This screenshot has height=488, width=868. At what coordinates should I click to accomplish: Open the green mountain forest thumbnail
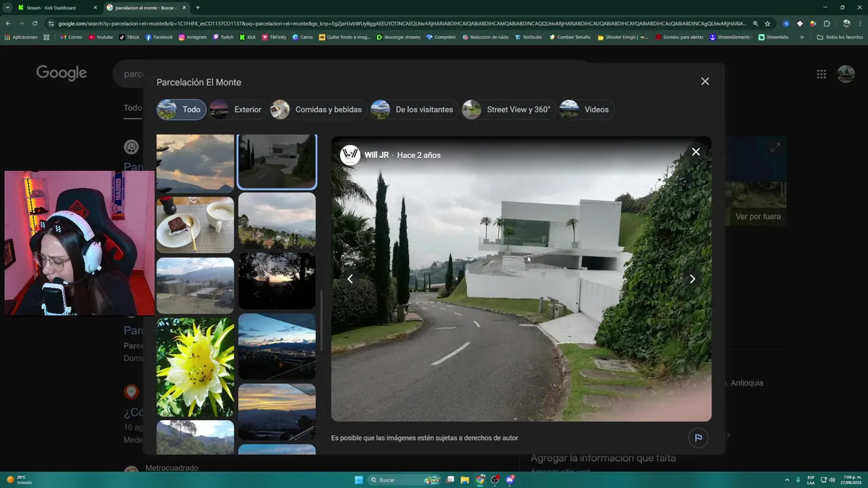(x=195, y=437)
